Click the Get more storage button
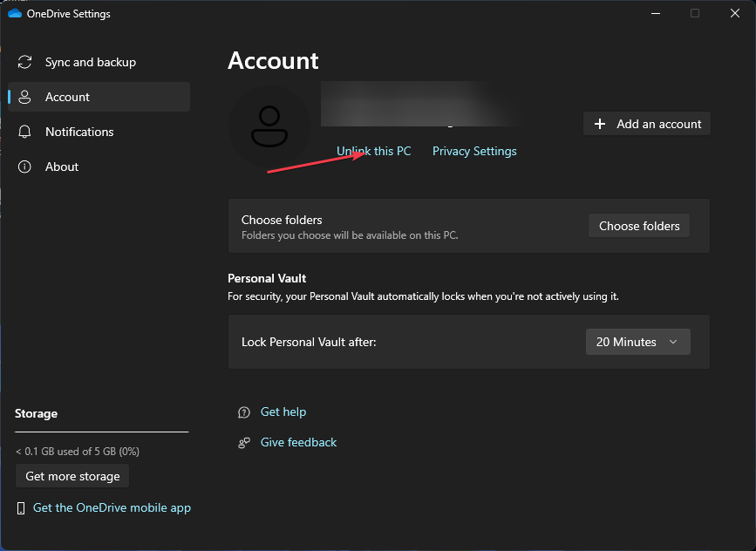The height and width of the screenshot is (551, 756). [72, 476]
